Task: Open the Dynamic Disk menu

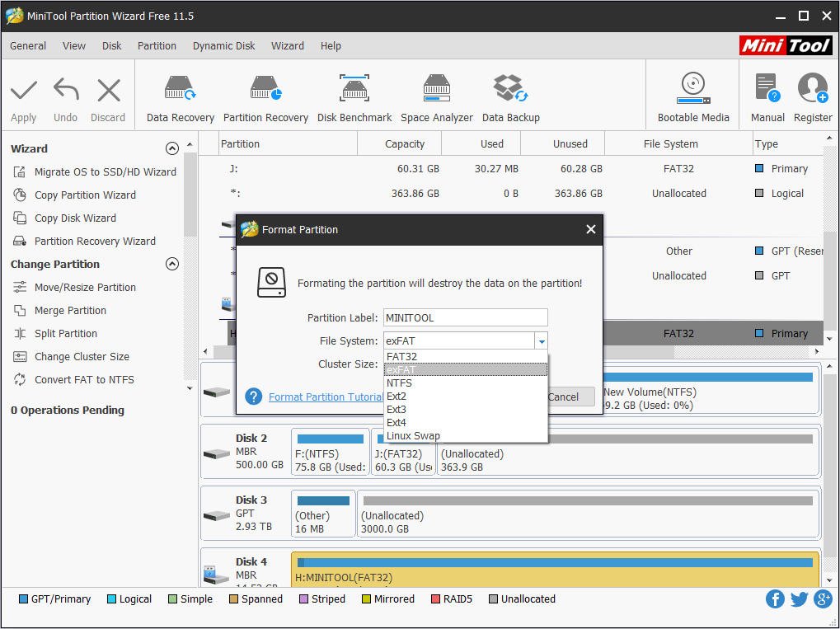Action: point(223,46)
